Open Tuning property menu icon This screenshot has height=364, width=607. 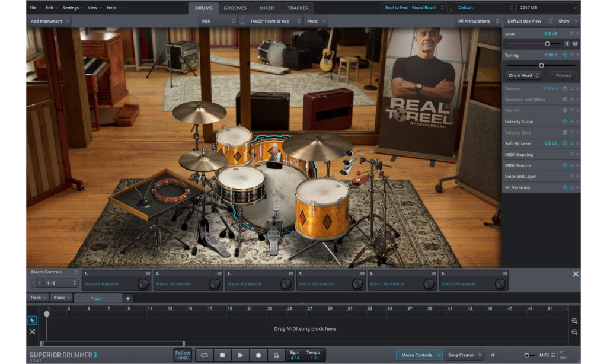point(571,55)
